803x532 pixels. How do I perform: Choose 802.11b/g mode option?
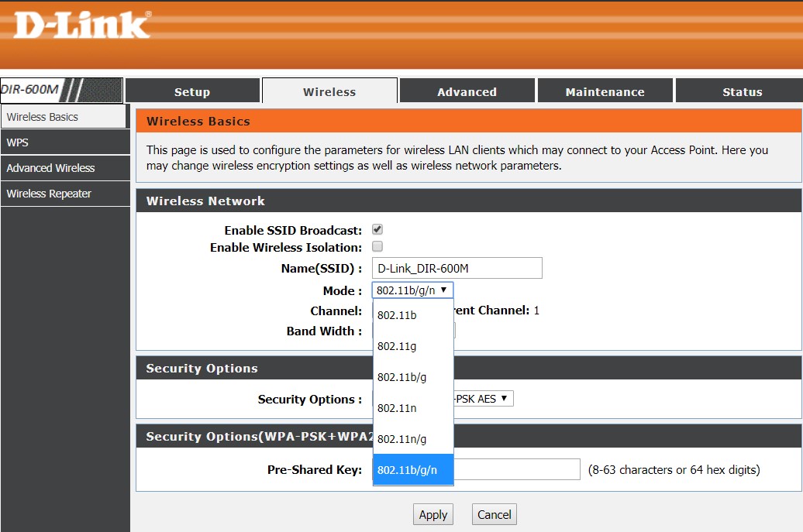tap(413, 377)
